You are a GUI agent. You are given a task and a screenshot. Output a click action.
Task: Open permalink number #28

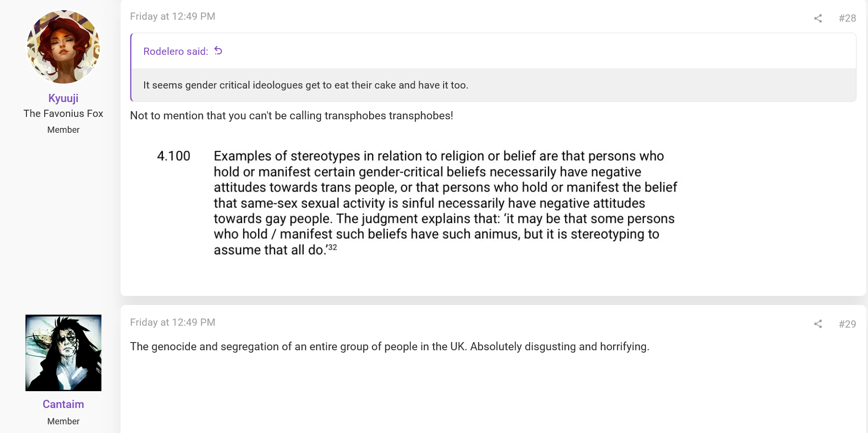847,18
